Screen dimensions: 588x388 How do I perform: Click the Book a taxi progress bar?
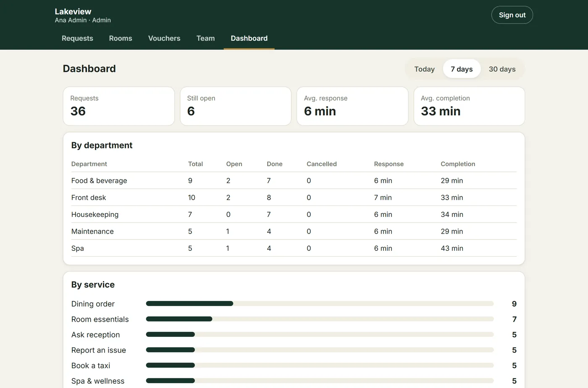(x=320, y=365)
